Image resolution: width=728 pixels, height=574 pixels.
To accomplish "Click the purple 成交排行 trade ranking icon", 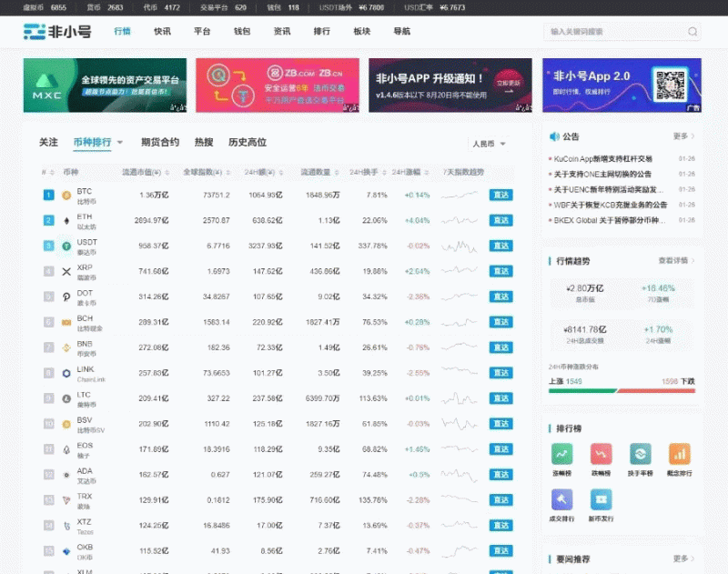I will click(562, 500).
